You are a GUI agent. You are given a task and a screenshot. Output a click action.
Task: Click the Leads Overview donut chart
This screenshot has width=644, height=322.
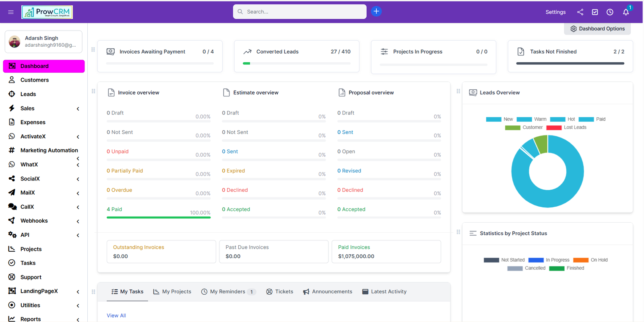tap(547, 171)
